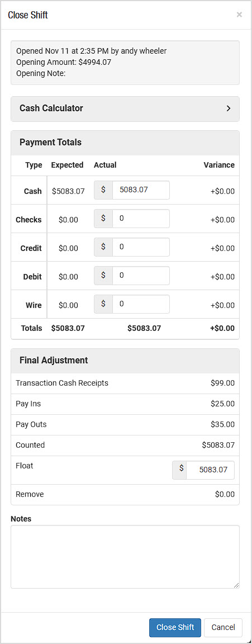Expand the Cash Calculator chevron arrow
This screenshot has width=252, height=644.
[229, 108]
